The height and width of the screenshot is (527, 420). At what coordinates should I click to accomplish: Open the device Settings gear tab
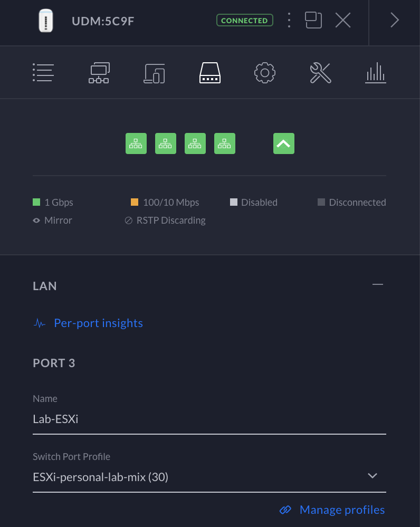coord(265,73)
